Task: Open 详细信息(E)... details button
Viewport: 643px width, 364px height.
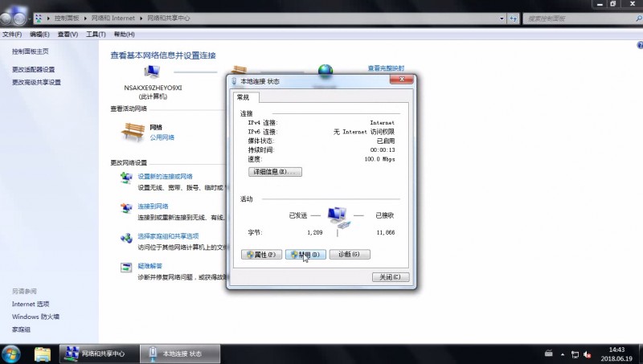Action: coord(275,172)
